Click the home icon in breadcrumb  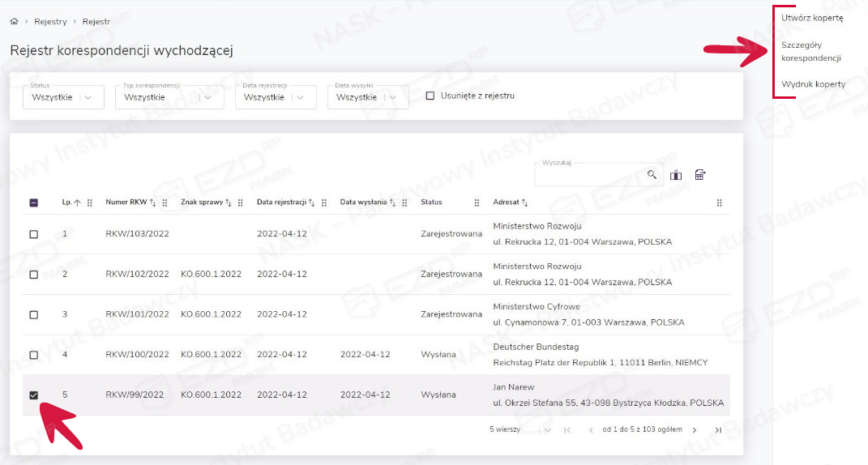tap(14, 22)
